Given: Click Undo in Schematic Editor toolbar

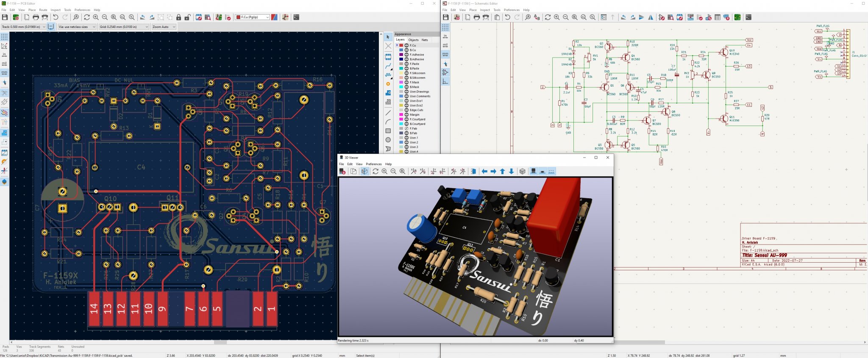Looking at the screenshot, I should click(507, 17).
